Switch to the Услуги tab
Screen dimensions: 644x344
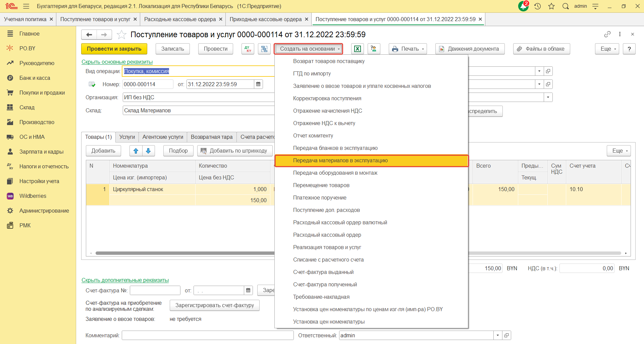[127, 137]
